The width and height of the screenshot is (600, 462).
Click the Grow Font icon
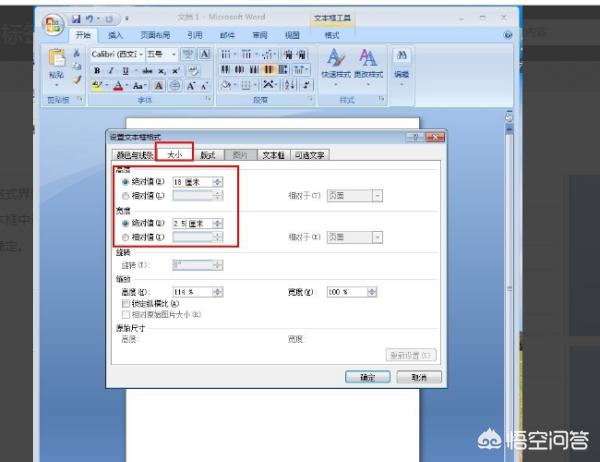[x=190, y=86]
